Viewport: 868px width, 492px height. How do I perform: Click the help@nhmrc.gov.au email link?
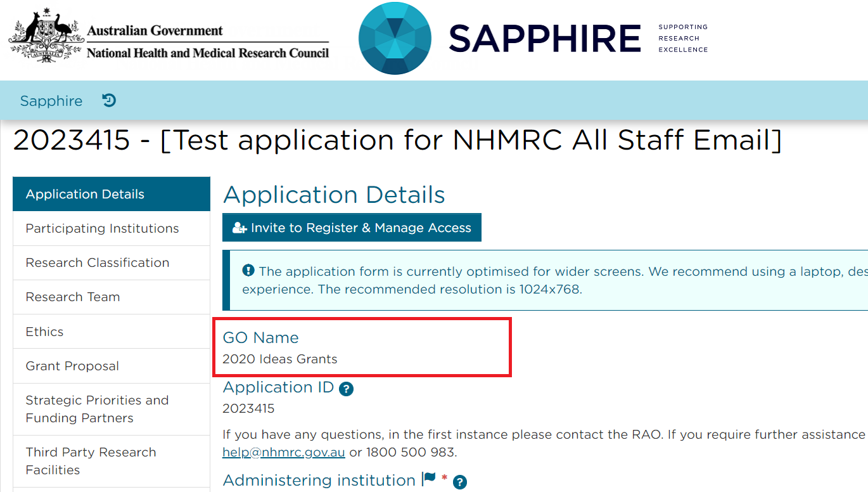point(284,453)
